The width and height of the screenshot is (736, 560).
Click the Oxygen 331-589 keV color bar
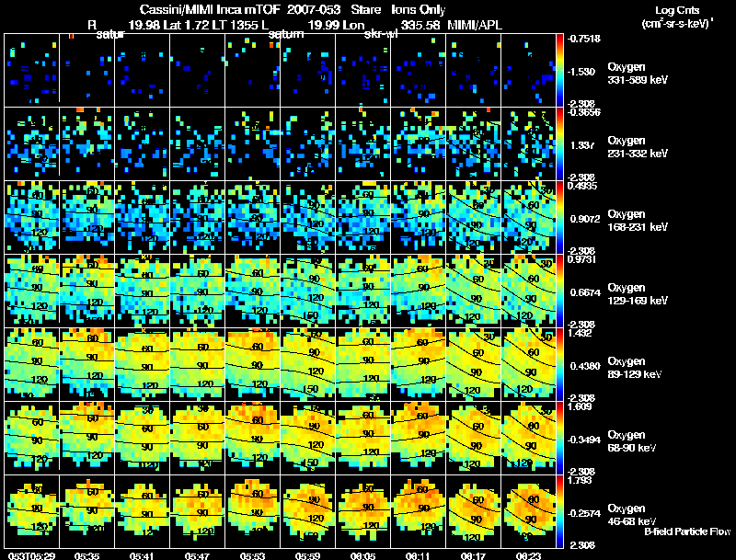pyautogui.click(x=559, y=71)
